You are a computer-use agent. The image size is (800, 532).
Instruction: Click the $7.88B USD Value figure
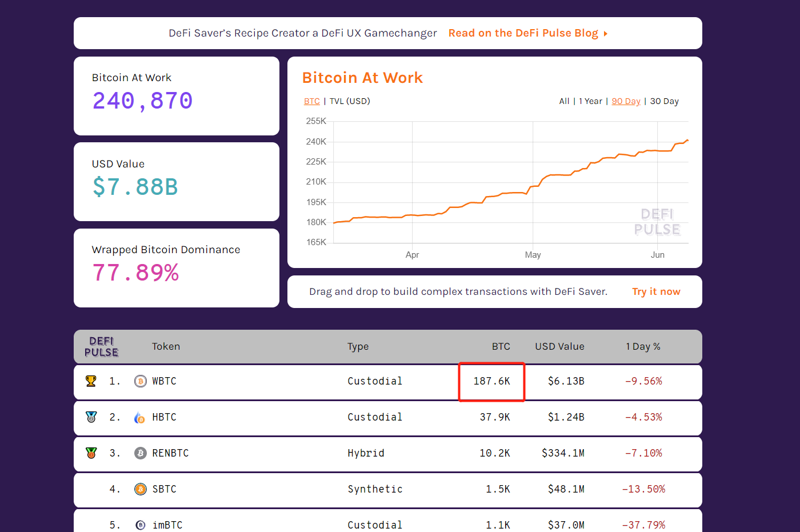(135, 187)
